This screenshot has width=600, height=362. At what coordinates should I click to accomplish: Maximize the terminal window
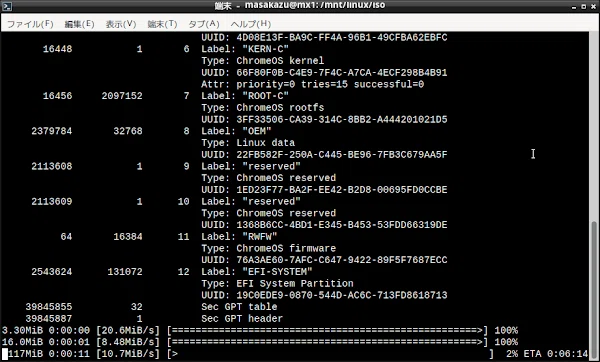(x=584, y=7)
